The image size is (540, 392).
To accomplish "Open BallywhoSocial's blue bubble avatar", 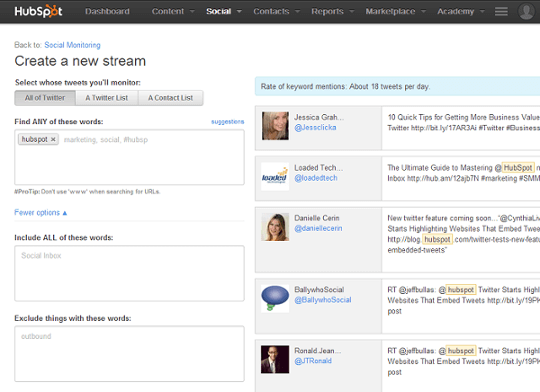I will [x=275, y=298].
